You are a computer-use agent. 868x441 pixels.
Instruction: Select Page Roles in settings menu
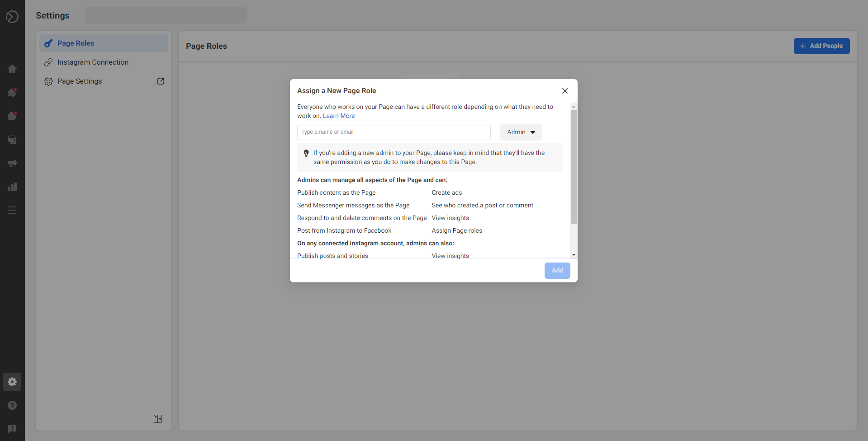[104, 43]
